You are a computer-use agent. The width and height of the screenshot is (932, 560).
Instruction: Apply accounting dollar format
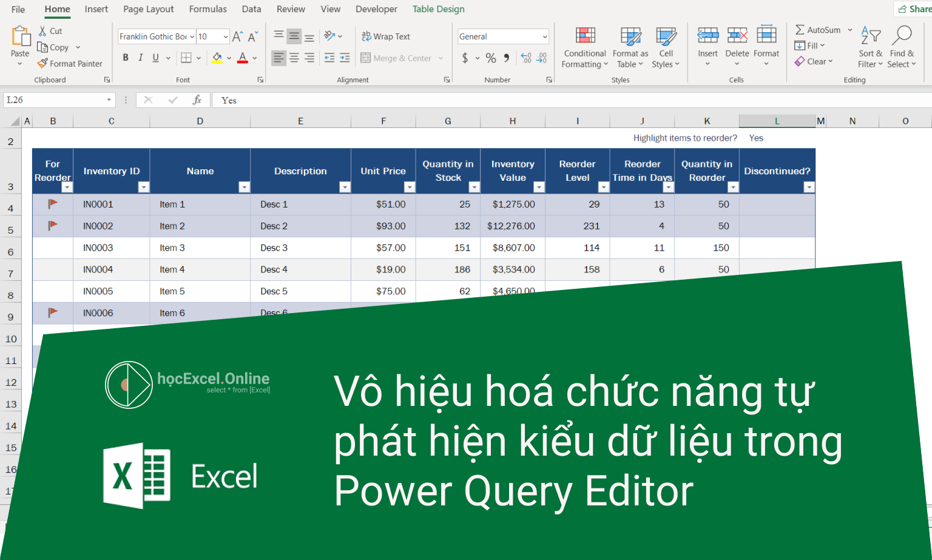[465, 58]
